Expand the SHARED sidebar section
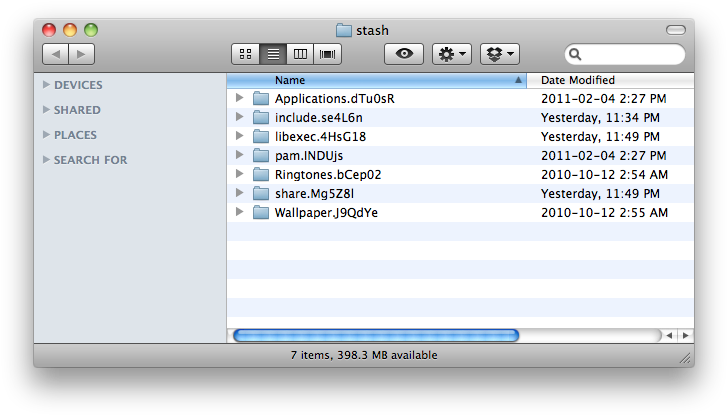Screen dimensions: 727x415 click(x=46, y=109)
